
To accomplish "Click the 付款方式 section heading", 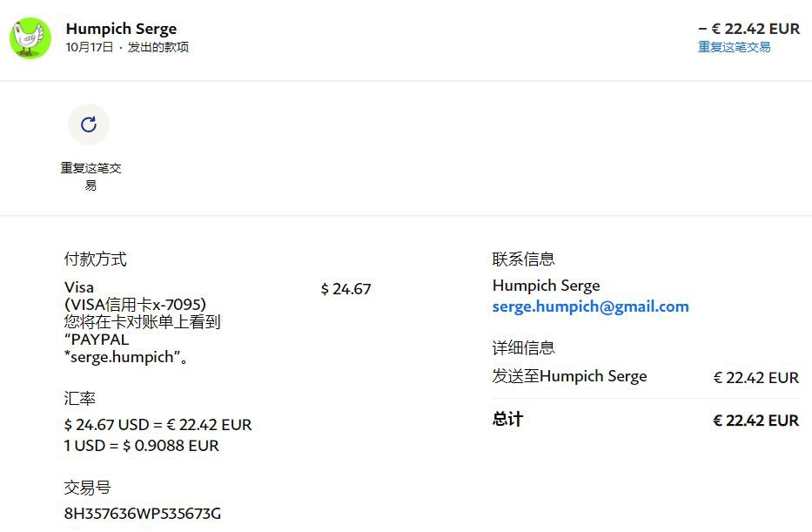I will point(95,259).
